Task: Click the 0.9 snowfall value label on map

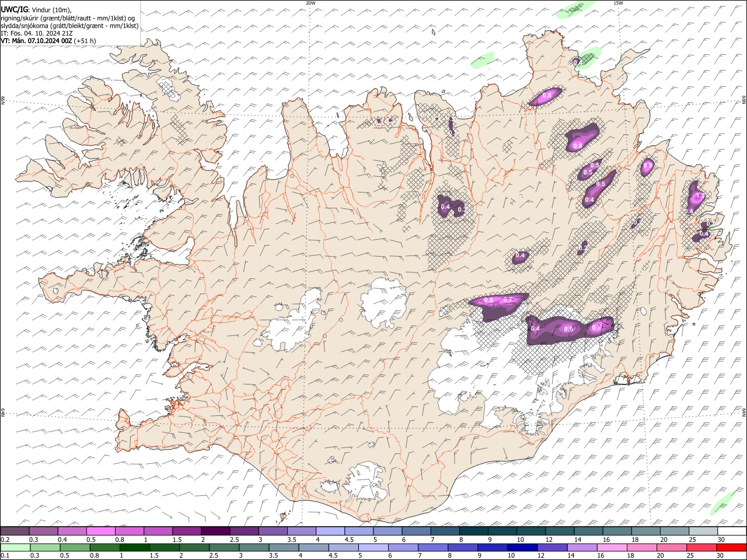Action: 647,166
